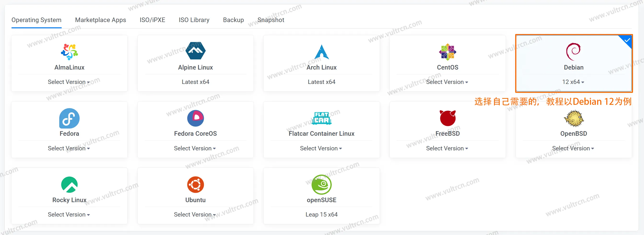Image resolution: width=644 pixels, height=235 pixels.
Task: Switch to ISO/iPXE tab
Action: point(152,20)
